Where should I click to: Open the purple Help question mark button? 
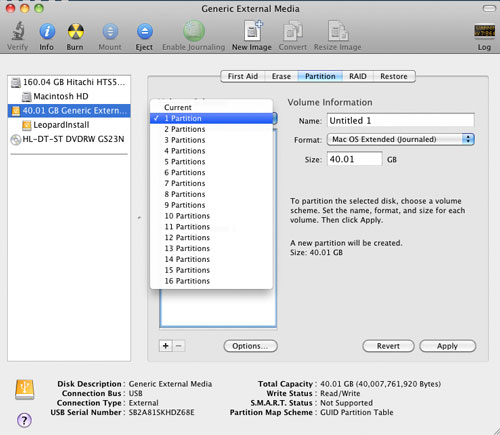pyautogui.click(x=24, y=420)
